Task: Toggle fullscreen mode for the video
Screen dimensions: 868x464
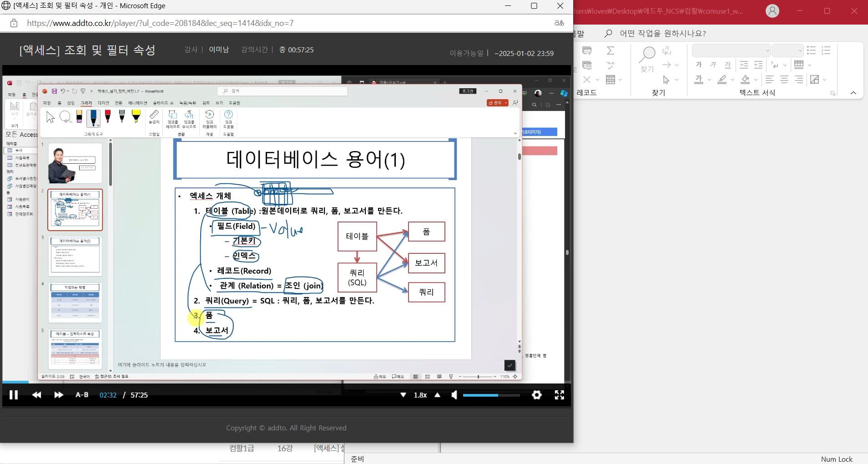Action: point(560,395)
